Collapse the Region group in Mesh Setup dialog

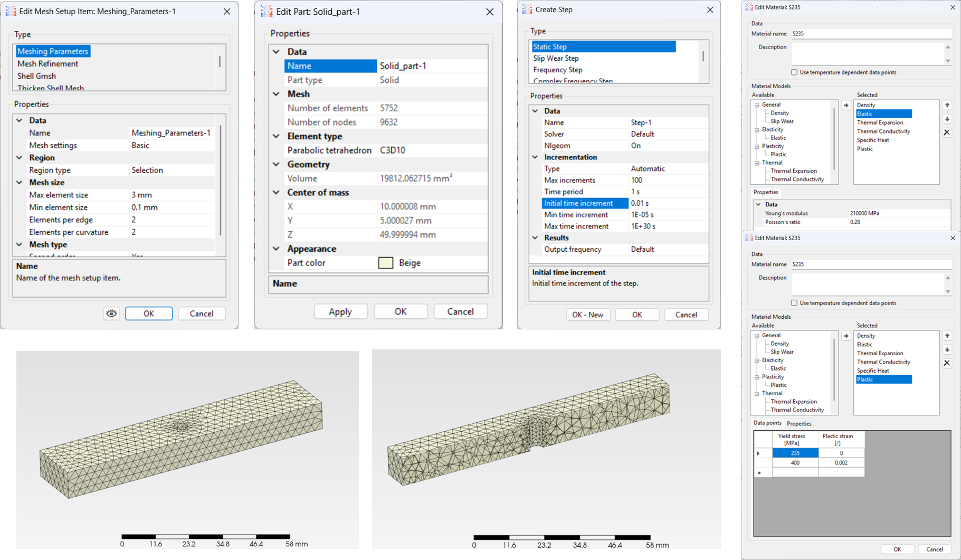pos(20,158)
